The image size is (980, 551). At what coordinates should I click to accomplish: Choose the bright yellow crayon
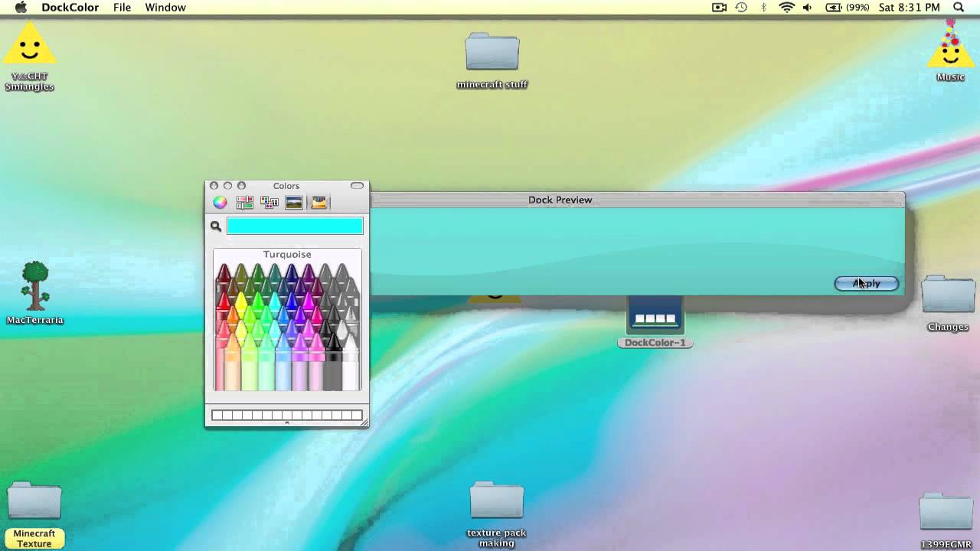pyautogui.click(x=240, y=301)
